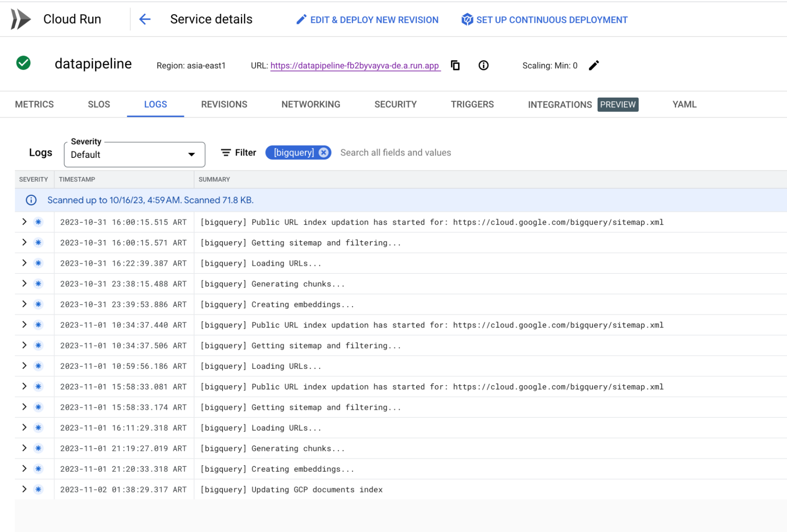Click info icon in the Scanned banner
Viewport: 787px width, 532px height.
[31, 200]
